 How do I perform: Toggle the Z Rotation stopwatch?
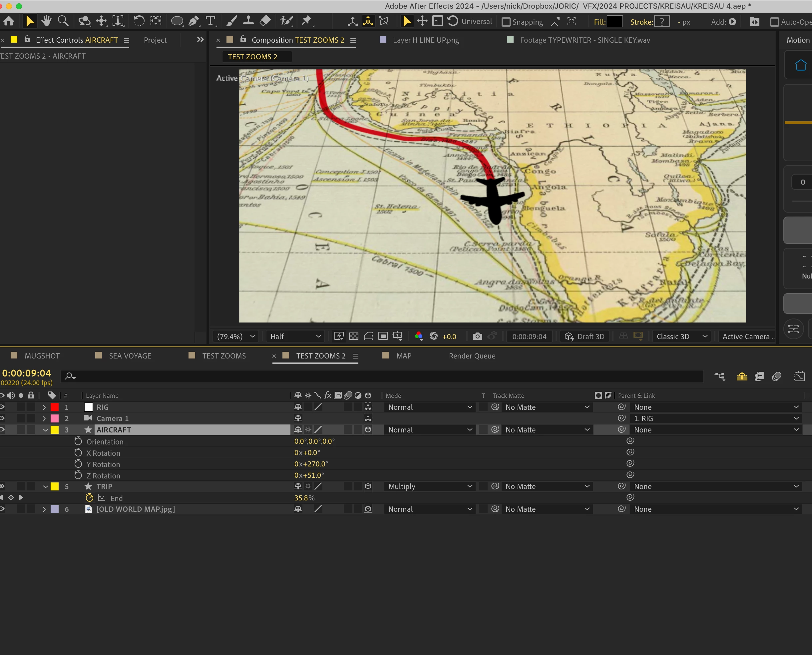click(x=78, y=475)
